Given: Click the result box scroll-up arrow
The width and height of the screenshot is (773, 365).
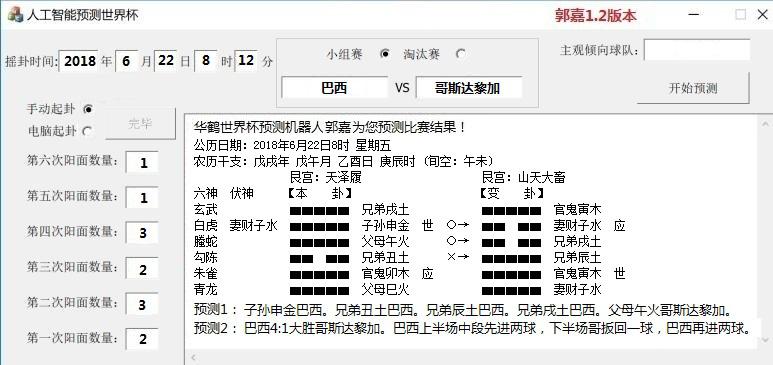Looking at the screenshot, I should point(765,124).
